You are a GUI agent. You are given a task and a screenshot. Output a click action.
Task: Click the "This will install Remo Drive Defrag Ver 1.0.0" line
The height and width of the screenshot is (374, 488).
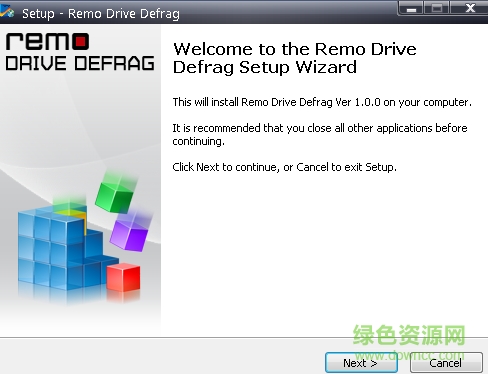322,102
